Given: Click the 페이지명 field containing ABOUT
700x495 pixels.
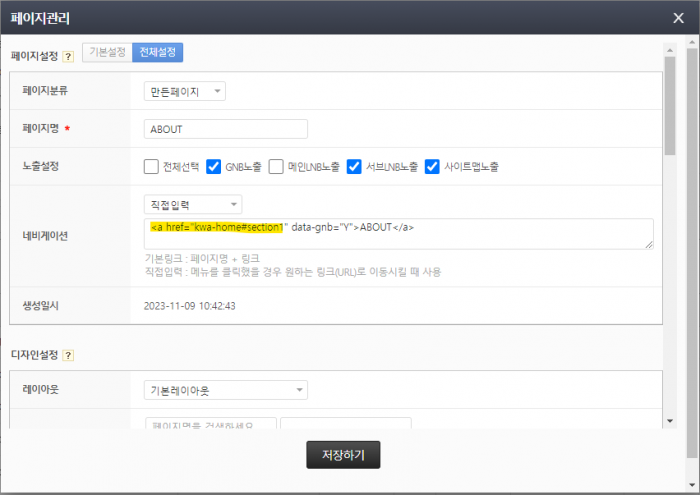Looking at the screenshot, I should point(226,129).
